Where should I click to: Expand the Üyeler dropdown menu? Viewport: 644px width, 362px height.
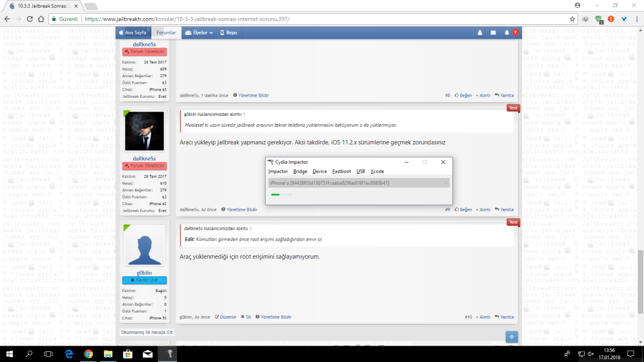coord(199,33)
